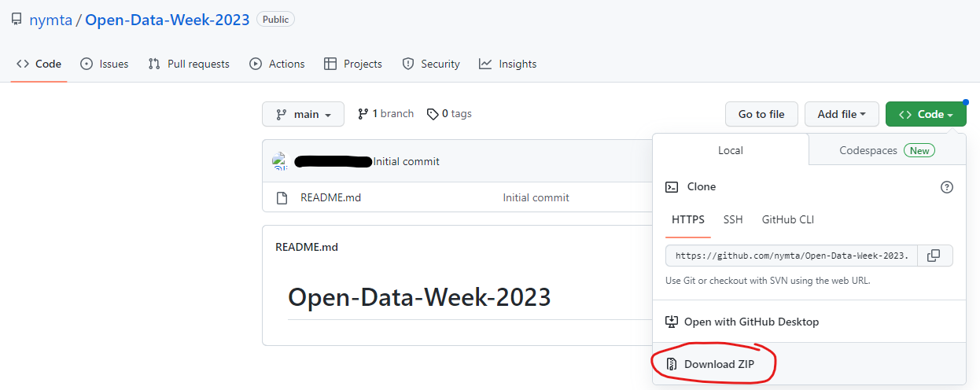Open the clone help question-mark icon
The height and width of the screenshot is (390, 980).
click(x=947, y=187)
